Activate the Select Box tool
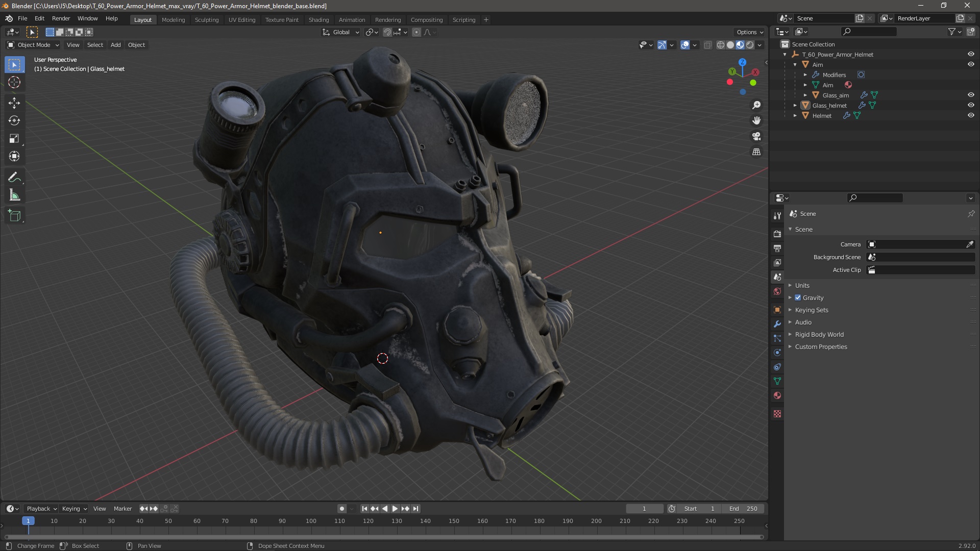The image size is (980, 551). click(x=14, y=64)
